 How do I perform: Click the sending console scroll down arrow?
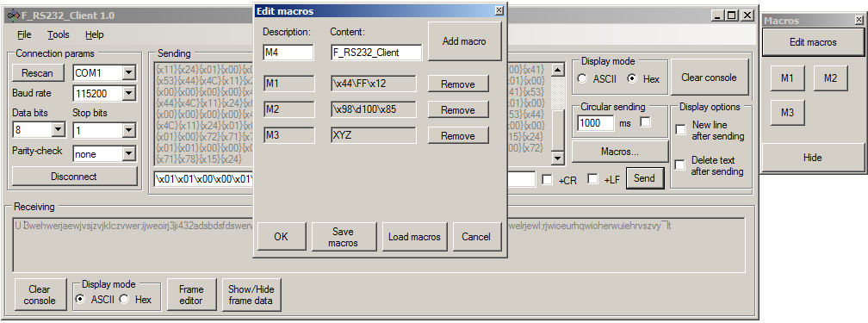tap(557, 158)
